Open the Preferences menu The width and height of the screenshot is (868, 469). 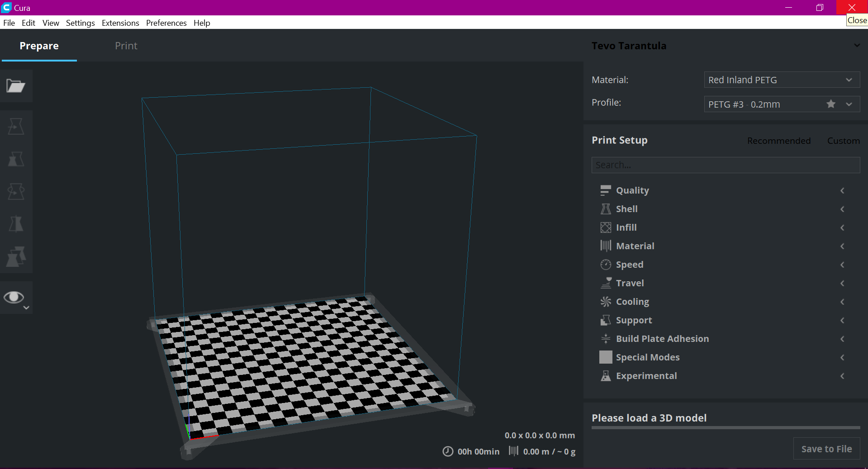(166, 23)
